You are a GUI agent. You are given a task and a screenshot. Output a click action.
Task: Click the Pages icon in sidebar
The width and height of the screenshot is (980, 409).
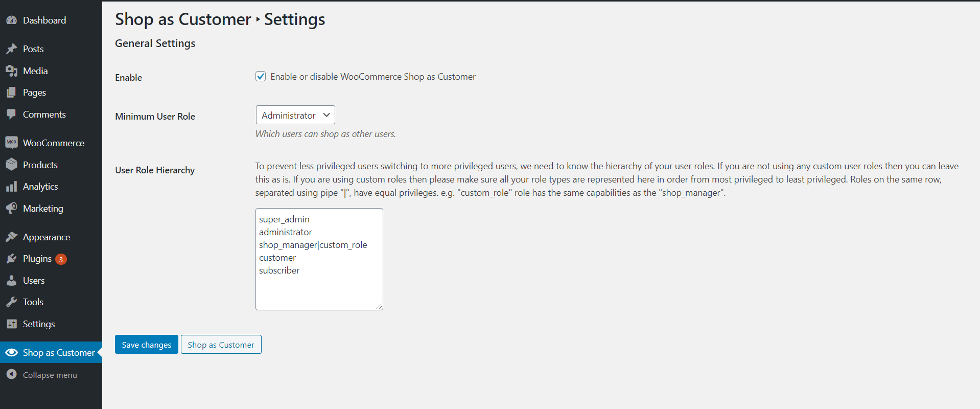pyautogui.click(x=11, y=93)
